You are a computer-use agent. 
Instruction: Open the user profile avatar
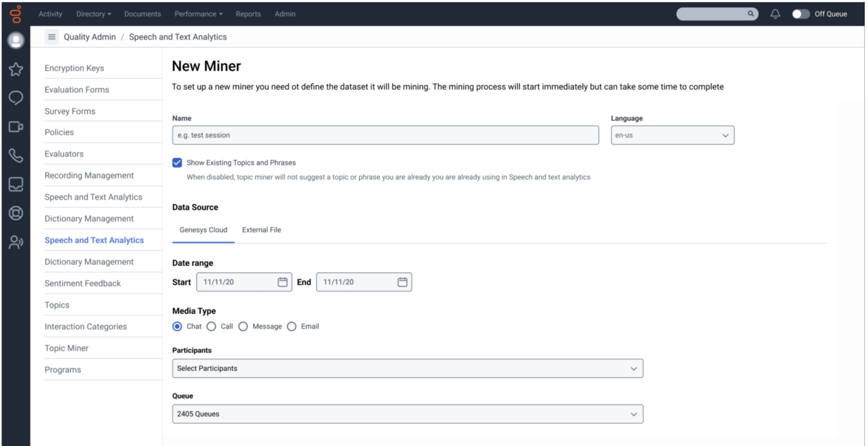click(x=16, y=40)
